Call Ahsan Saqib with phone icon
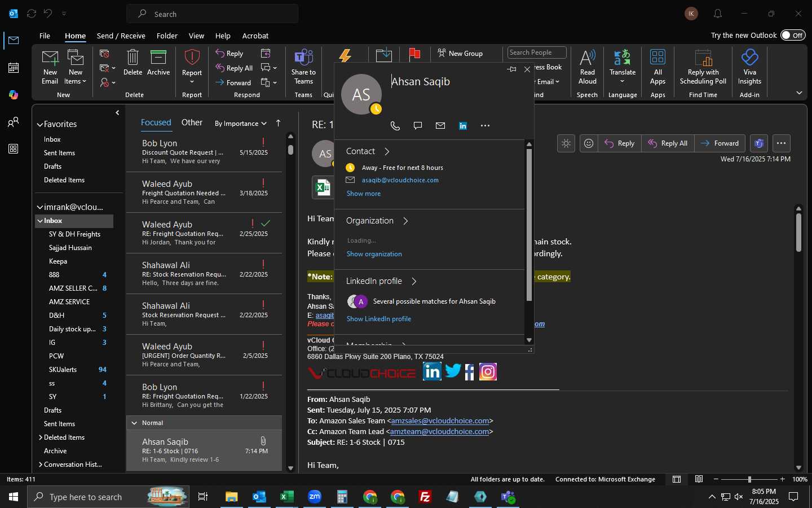Image resolution: width=812 pixels, height=508 pixels. (395, 126)
